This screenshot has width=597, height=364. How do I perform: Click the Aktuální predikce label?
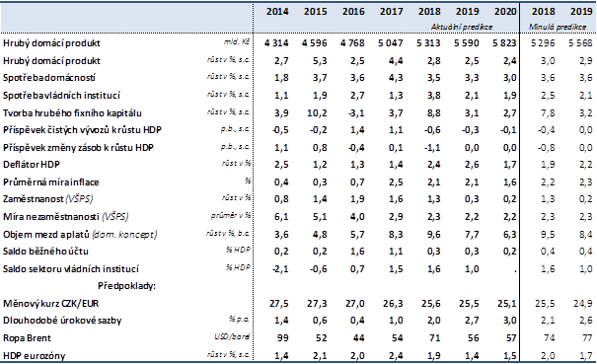[x=462, y=27]
